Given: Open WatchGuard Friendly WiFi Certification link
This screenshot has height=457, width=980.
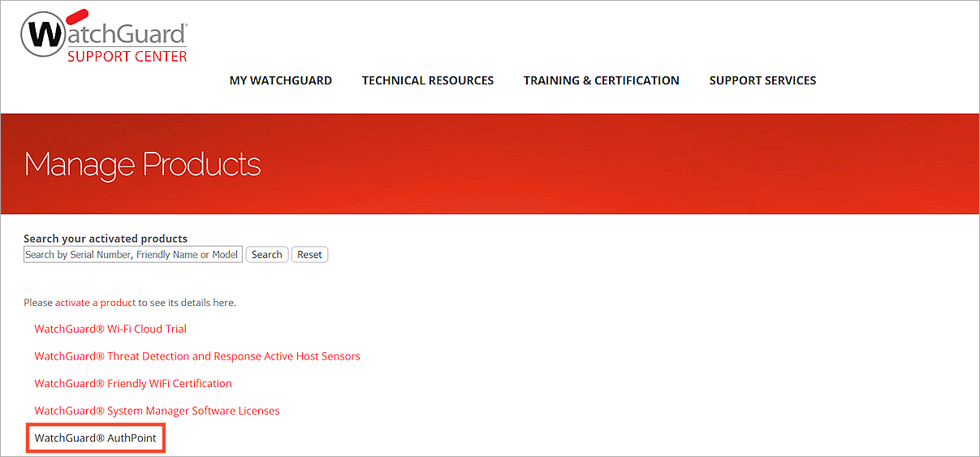Looking at the screenshot, I should pyautogui.click(x=133, y=383).
